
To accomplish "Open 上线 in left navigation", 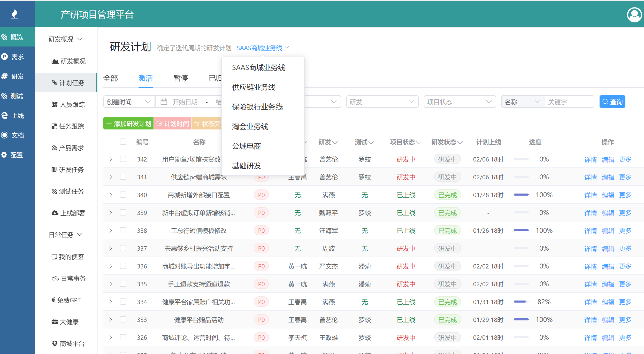I will pyautogui.click(x=18, y=116).
